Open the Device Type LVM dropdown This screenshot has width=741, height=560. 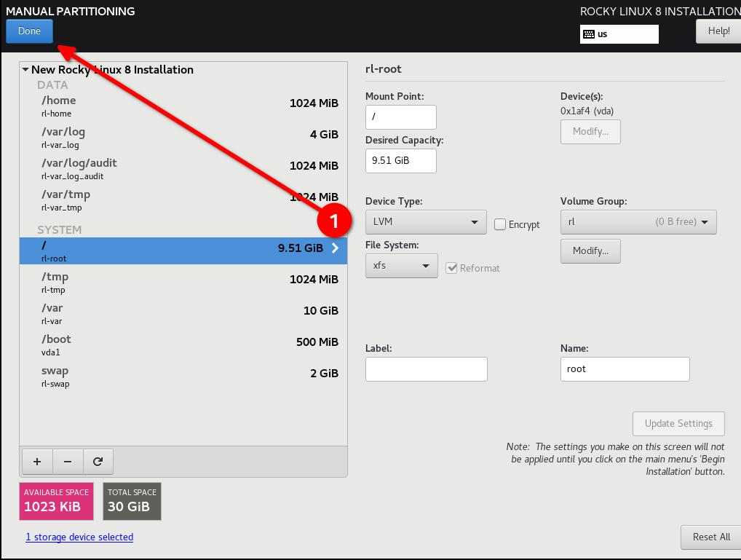tap(425, 221)
